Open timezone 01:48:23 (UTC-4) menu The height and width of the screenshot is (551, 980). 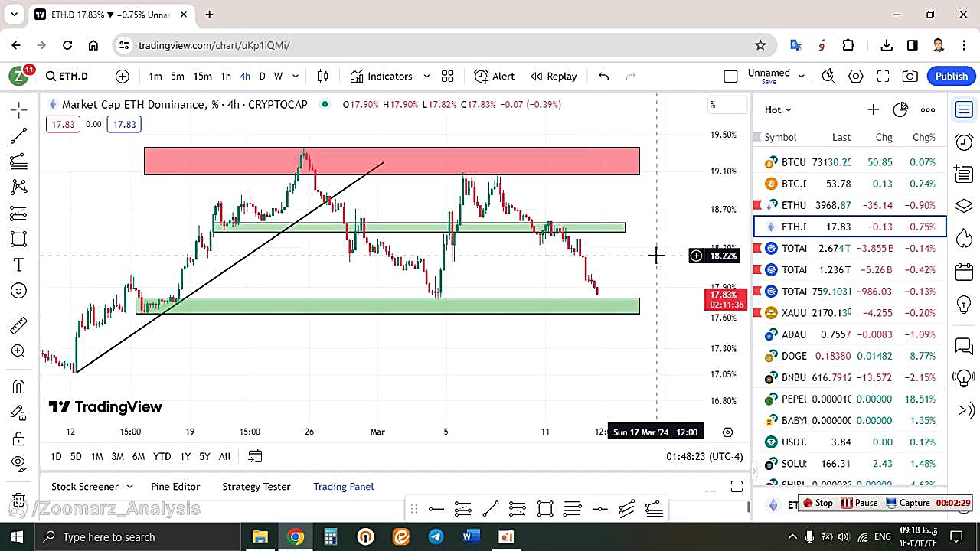[704, 456]
